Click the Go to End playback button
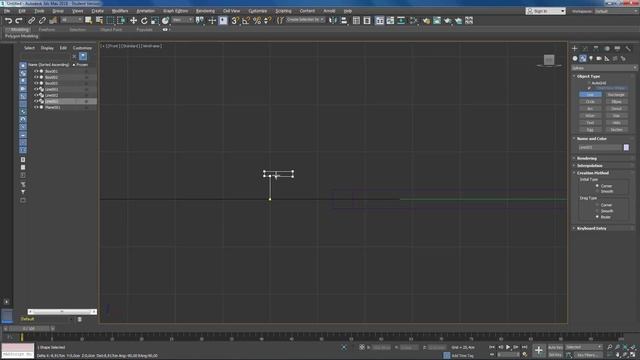 (x=524, y=347)
